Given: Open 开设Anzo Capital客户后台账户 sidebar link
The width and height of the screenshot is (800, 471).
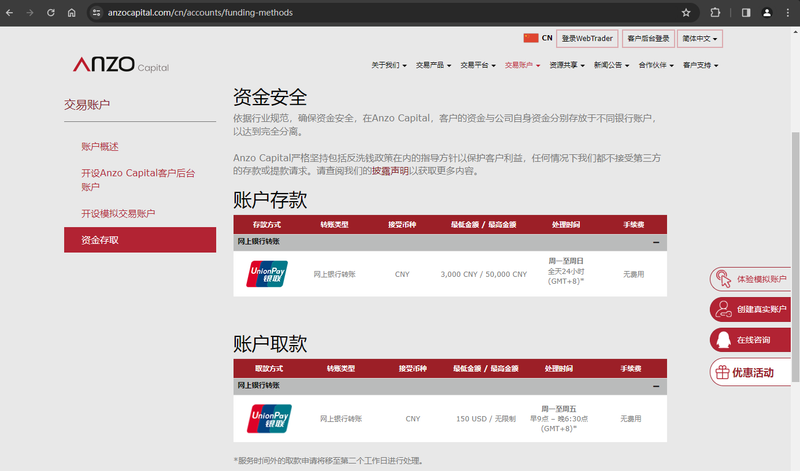Looking at the screenshot, I should pos(138,180).
